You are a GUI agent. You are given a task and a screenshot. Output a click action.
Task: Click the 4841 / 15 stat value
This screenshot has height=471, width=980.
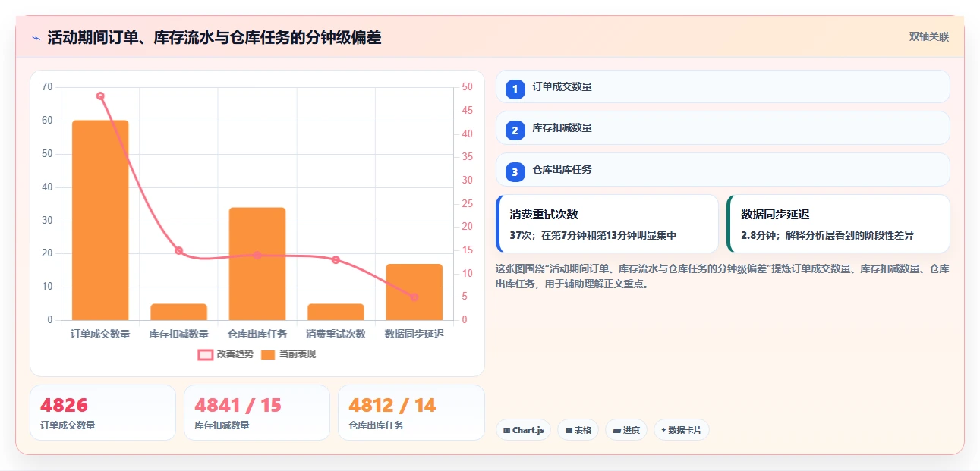coord(238,405)
